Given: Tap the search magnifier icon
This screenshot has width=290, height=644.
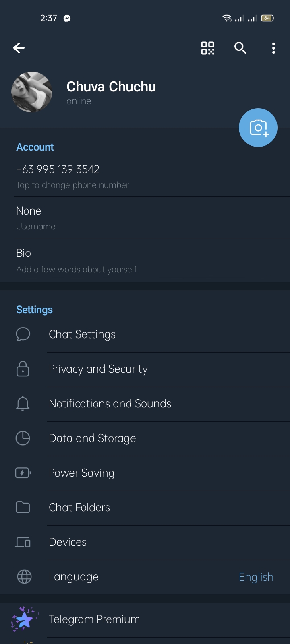Looking at the screenshot, I should (x=240, y=48).
